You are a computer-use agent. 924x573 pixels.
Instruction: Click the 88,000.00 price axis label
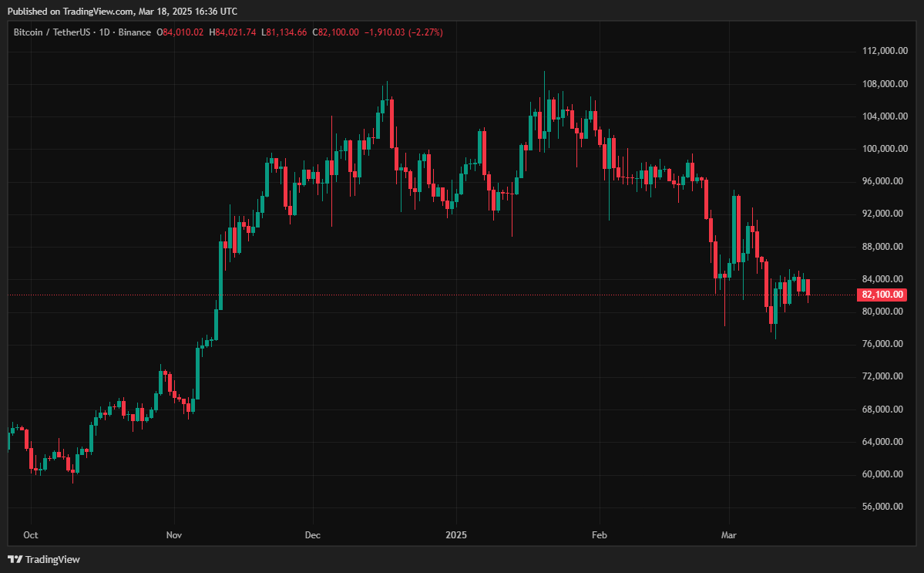(882, 247)
